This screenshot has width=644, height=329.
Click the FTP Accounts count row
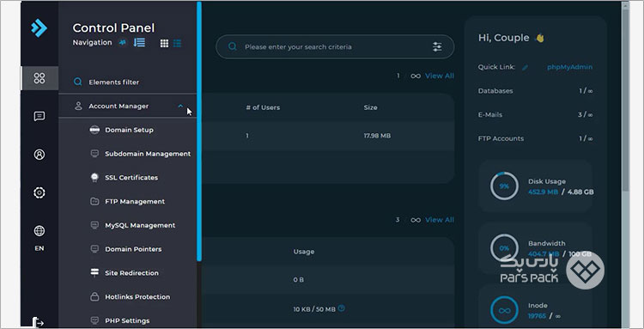click(x=535, y=138)
